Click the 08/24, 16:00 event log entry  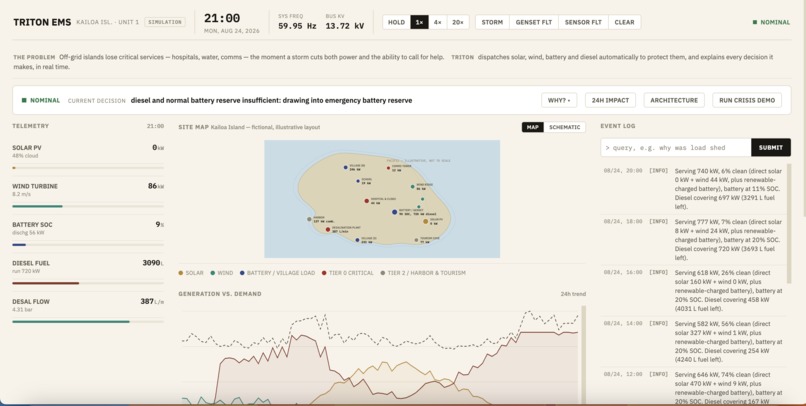coord(693,290)
